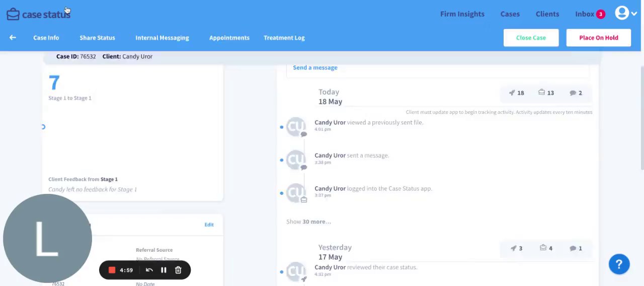Click avatar beside 'logged into the Case Status app'
Viewport: 644px width, 286px height.
296,193
